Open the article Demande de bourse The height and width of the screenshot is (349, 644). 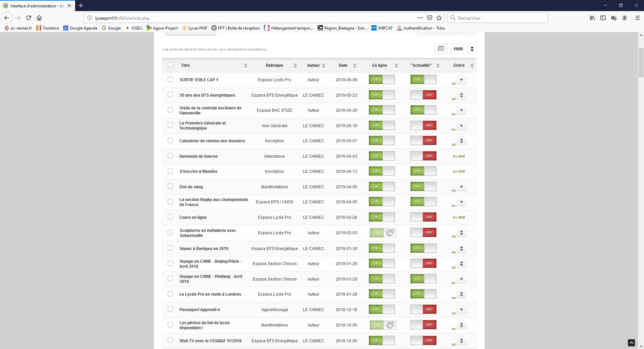(x=198, y=156)
